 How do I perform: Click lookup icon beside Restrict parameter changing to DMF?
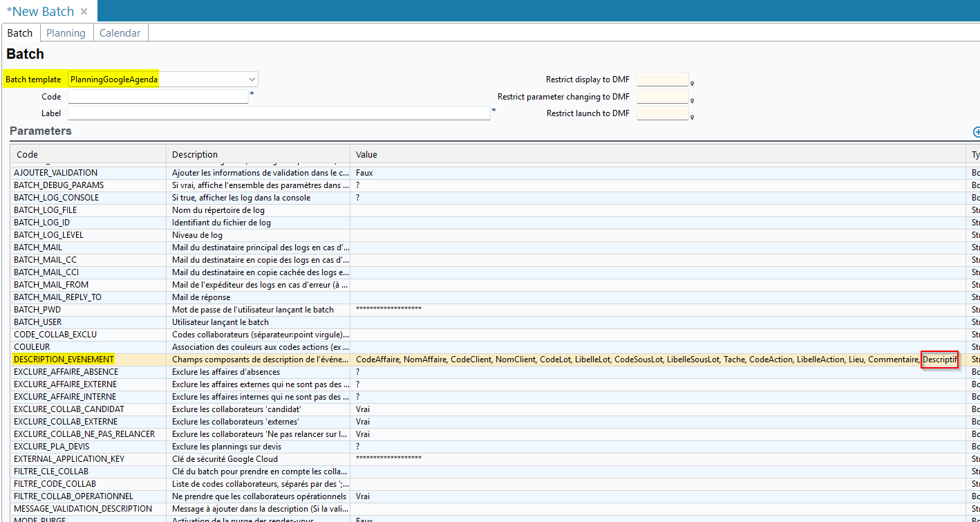coord(692,101)
